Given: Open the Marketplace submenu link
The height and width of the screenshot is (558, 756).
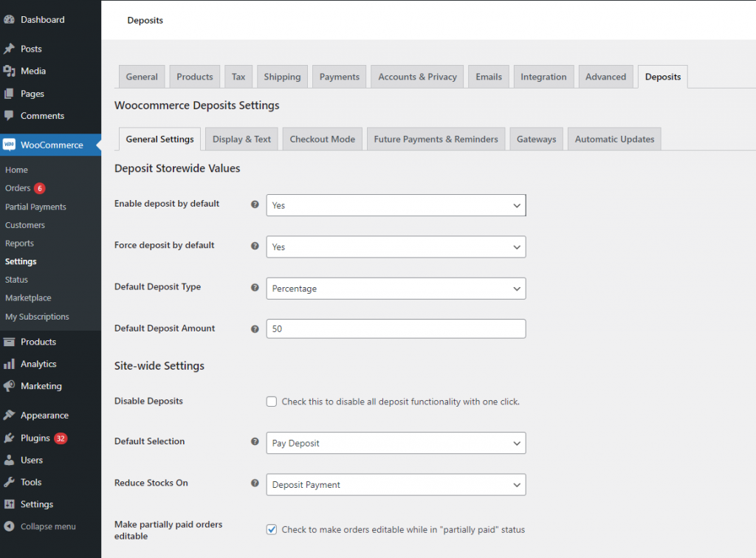Looking at the screenshot, I should point(28,297).
